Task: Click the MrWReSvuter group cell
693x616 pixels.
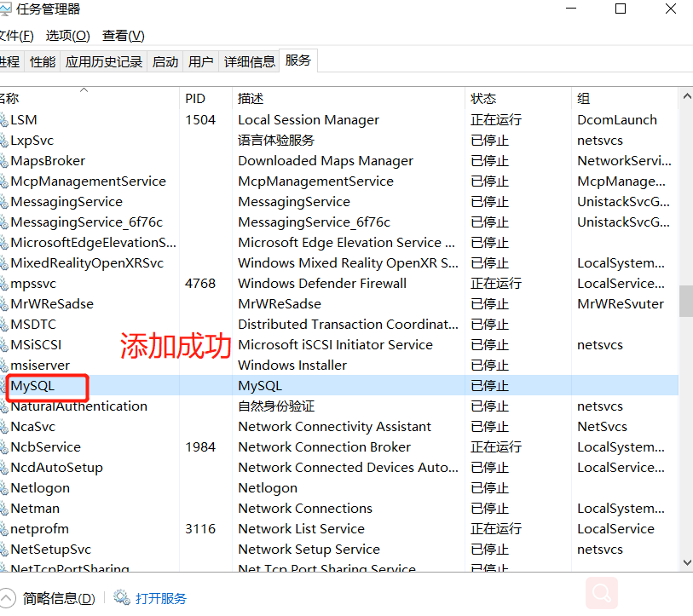Action: (621, 304)
